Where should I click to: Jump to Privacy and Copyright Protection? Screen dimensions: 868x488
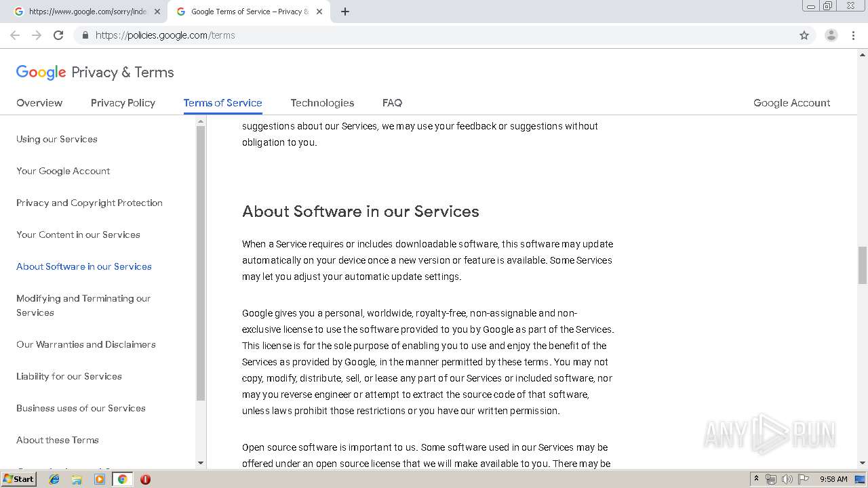90,203
